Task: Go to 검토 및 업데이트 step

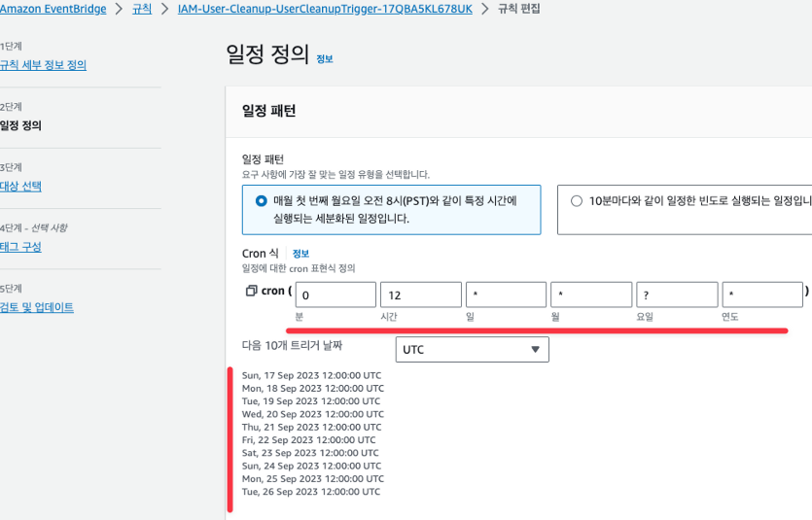Action: (37, 307)
